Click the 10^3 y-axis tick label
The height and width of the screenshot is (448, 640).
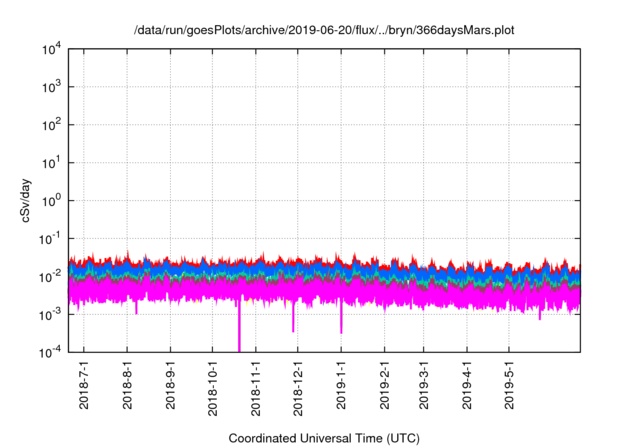pyautogui.click(x=52, y=87)
